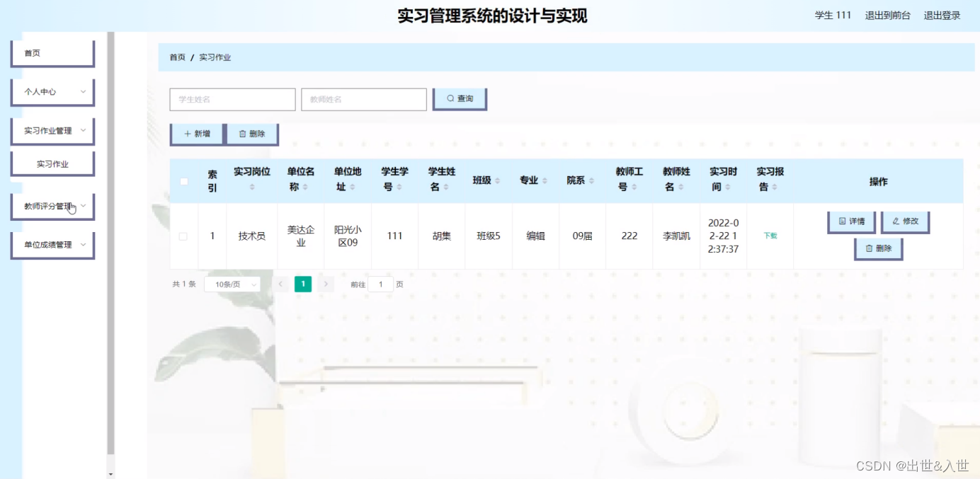Click the 2022-02-22 12:37:37 cell

point(724,236)
